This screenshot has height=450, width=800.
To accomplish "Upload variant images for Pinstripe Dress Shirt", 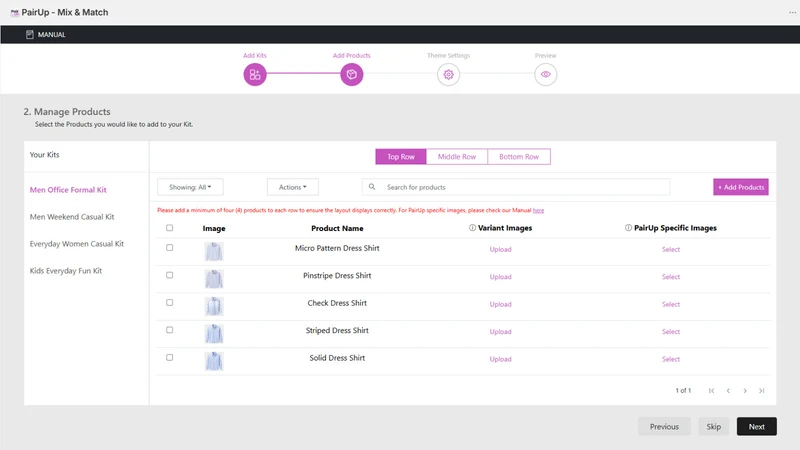I will click(x=501, y=277).
